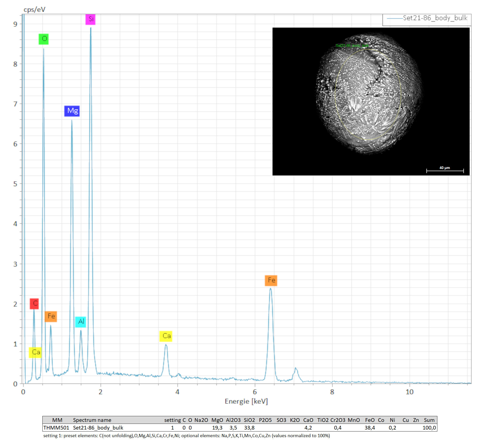Click the green O element label
The image size is (479, 448).
click(44, 39)
